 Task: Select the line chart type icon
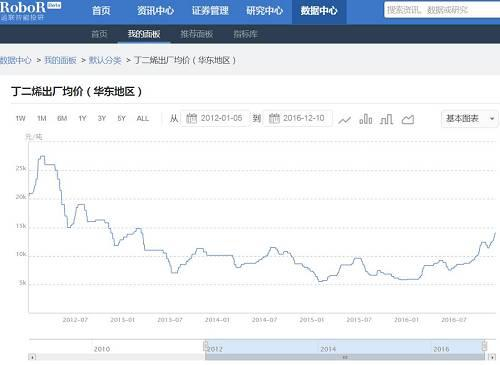coord(345,119)
